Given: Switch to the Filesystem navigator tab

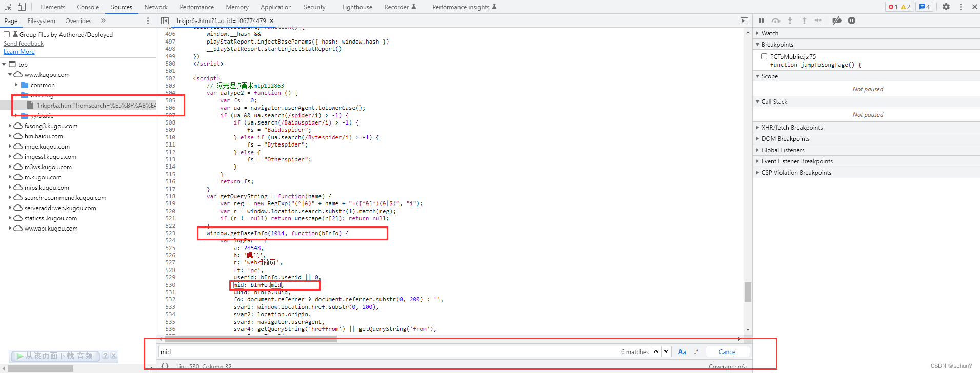Looking at the screenshot, I should click(41, 21).
